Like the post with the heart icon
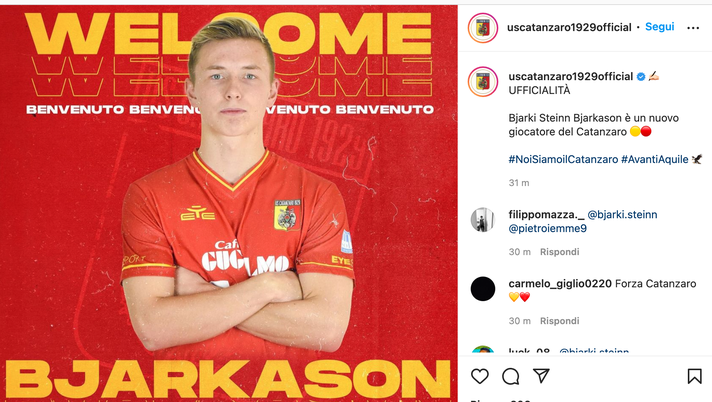Viewport: 712px width, 402px height. tap(480, 376)
